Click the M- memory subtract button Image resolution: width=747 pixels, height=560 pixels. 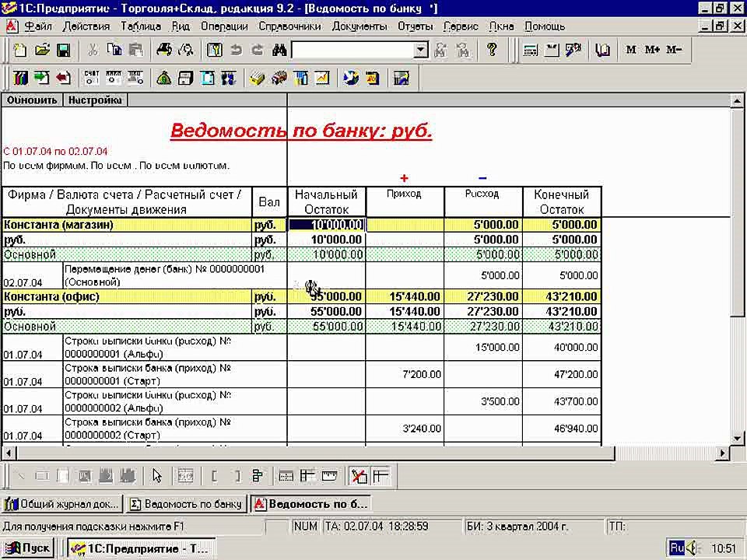coord(674,50)
